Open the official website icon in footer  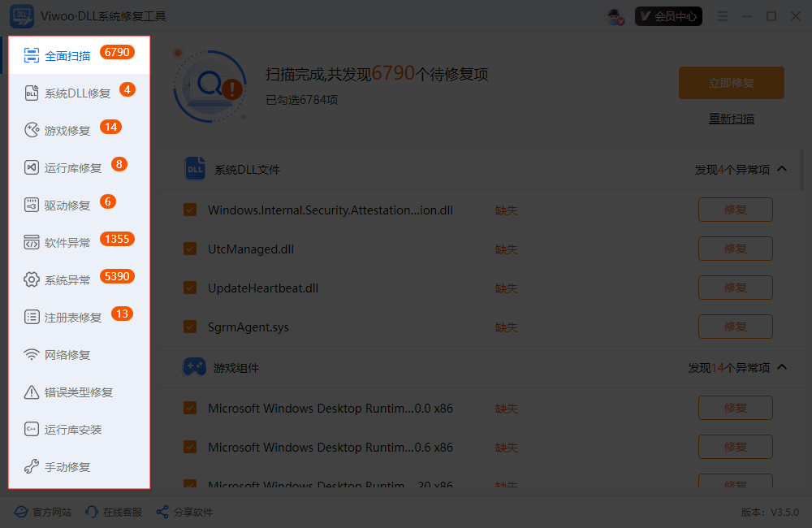(20, 513)
